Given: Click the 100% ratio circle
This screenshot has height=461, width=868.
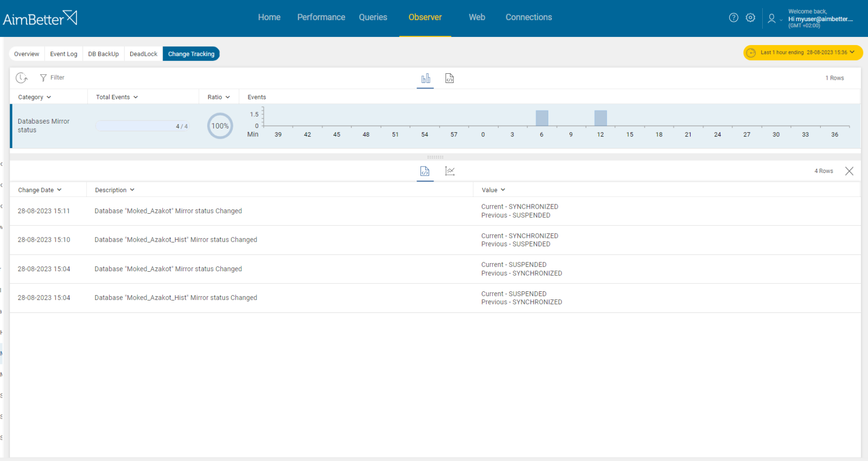Looking at the screenshot, I should pos(220,126).
